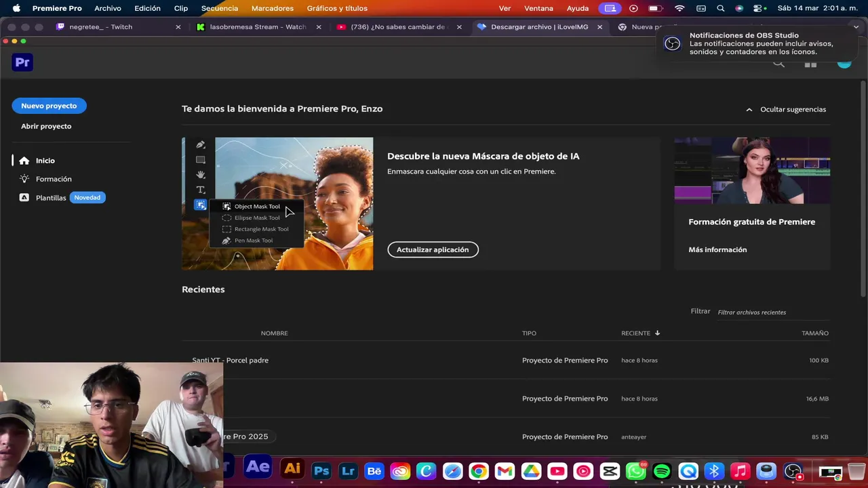Open YouTube from the dock

(557, 470)
